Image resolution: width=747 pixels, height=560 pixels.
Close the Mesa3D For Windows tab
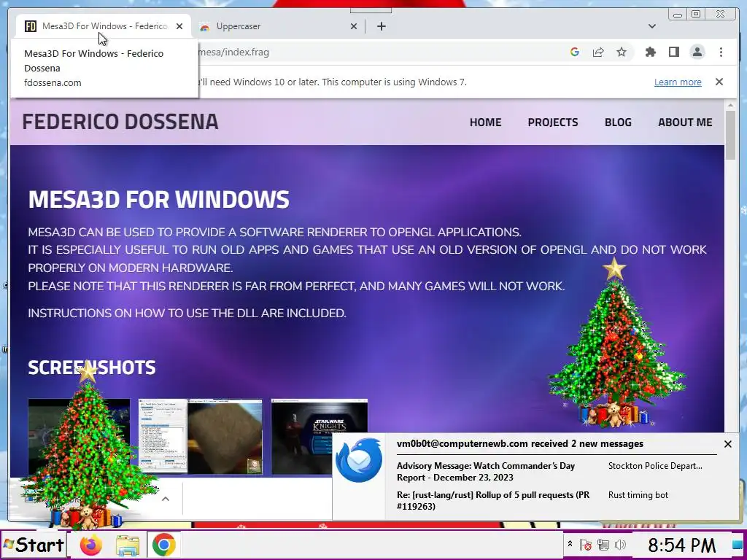pyautogui.click(x=179, y=26)
